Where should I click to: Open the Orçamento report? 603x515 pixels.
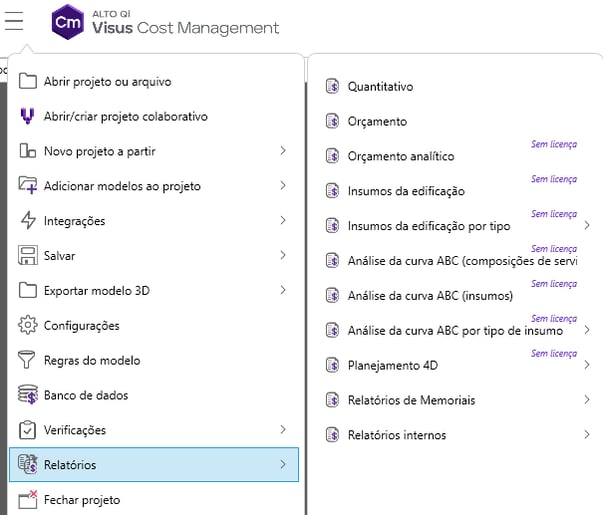(x=377, y=122)
